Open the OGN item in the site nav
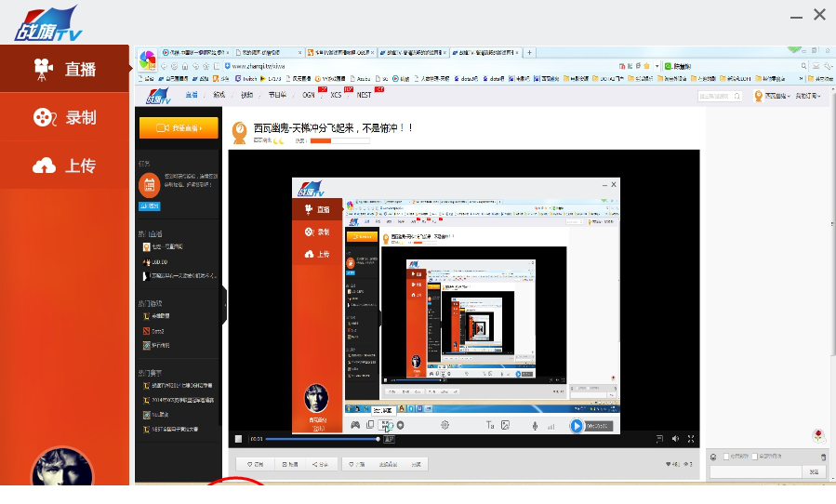Image resolution: width=836 pixels, height=504 pixels. pyautogui.click(x=309, y=95)
